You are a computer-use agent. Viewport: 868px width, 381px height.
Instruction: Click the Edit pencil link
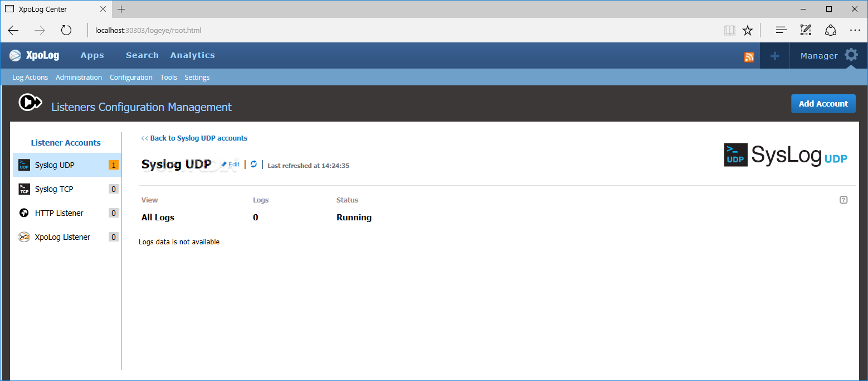[231, 165]
